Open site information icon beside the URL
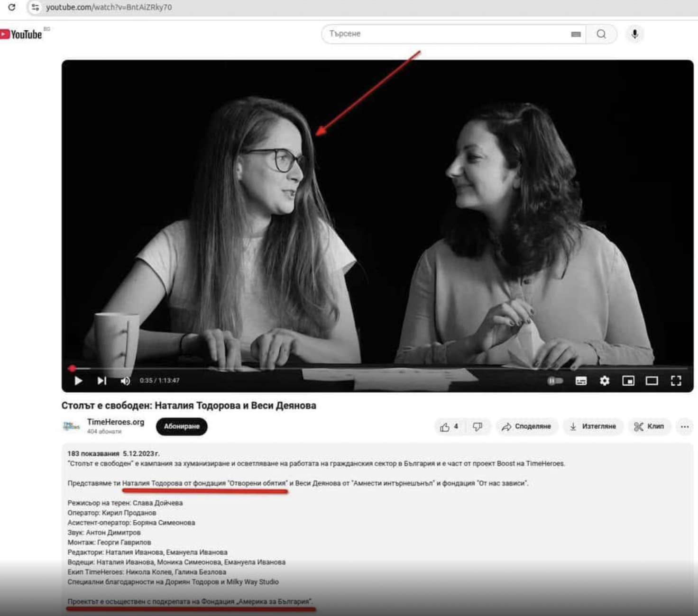This screenshot has height=616, width=698. 35,7
